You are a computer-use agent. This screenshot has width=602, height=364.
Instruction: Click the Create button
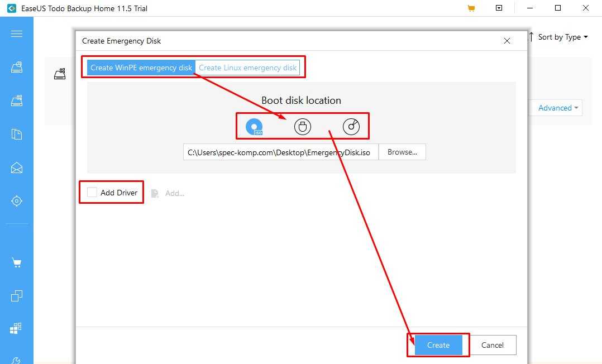[438, 346]
